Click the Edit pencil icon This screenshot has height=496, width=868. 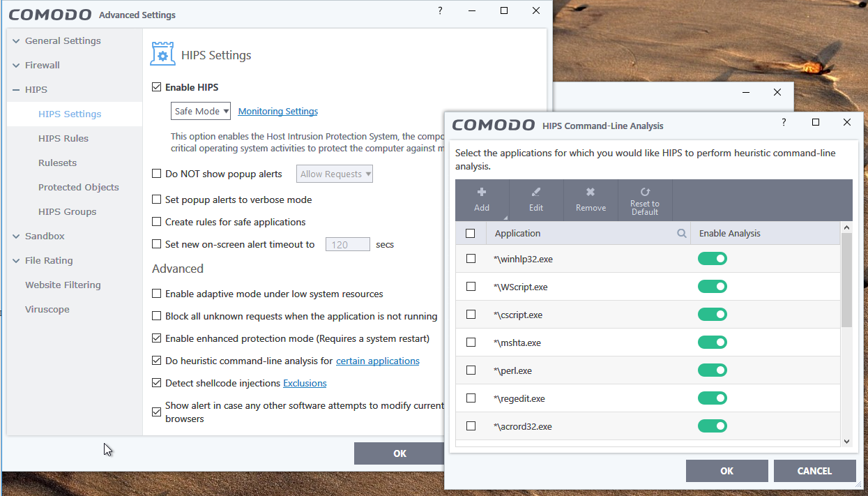(535, 193)
